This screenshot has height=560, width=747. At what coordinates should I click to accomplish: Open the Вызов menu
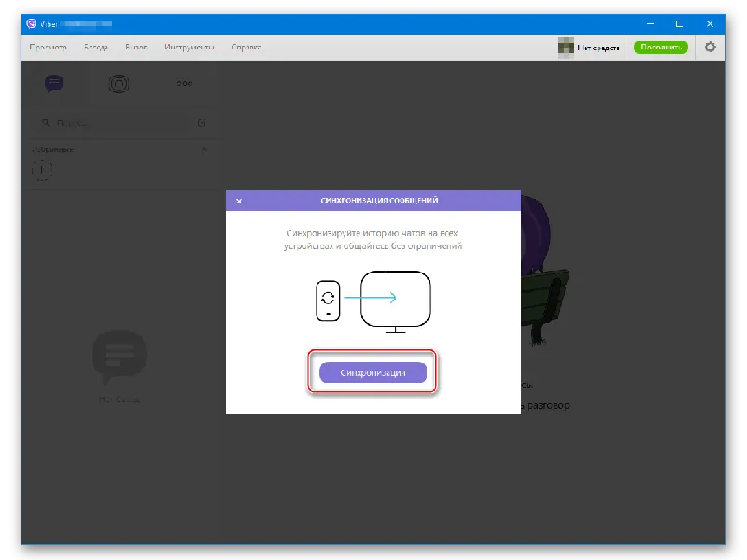[x=136, y=47]
